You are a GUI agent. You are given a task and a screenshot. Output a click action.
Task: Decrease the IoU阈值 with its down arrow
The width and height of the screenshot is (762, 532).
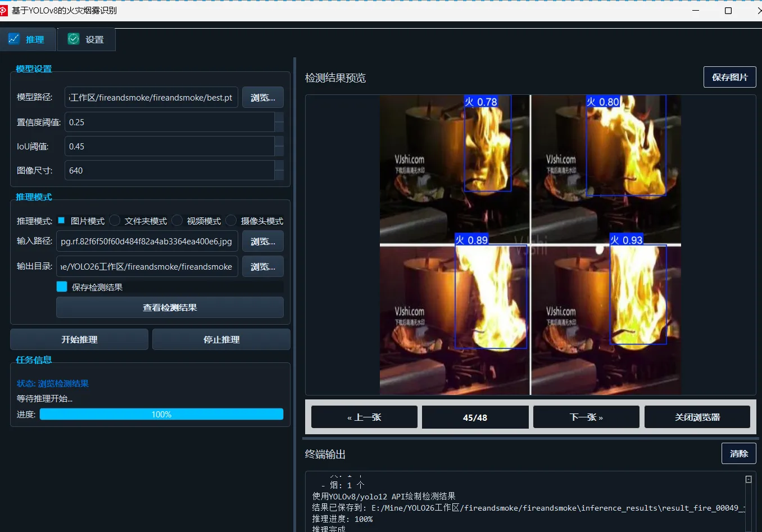(279, 151)
